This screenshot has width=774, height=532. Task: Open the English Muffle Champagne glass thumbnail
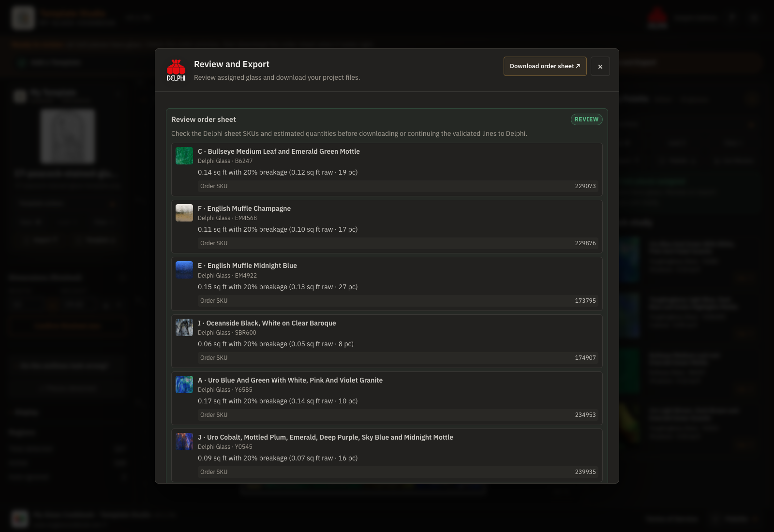pos(184,213)
